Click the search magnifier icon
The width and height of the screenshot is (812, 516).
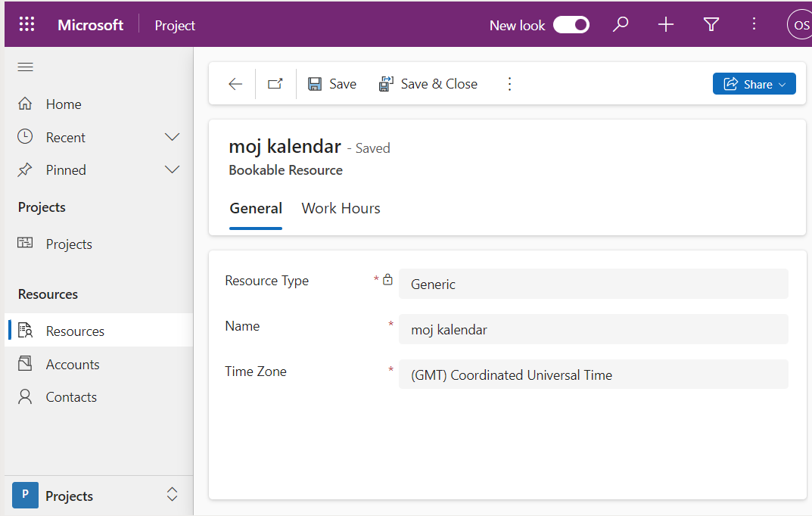click(x=621, y=25)
